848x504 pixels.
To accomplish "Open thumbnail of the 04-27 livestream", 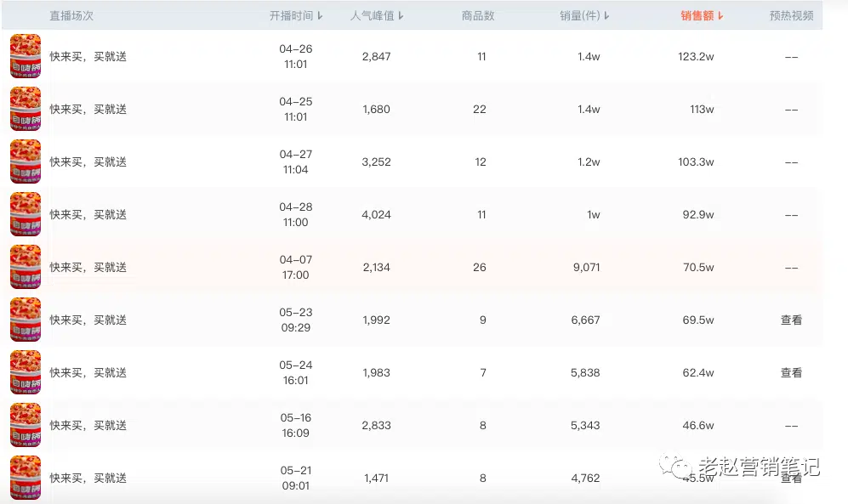I will point(26,161).
